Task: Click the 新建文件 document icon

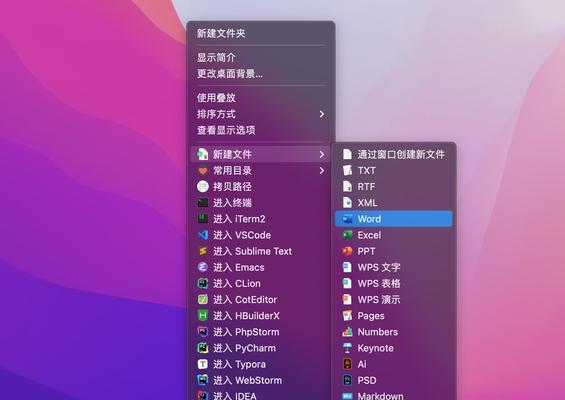Action: 203,154
